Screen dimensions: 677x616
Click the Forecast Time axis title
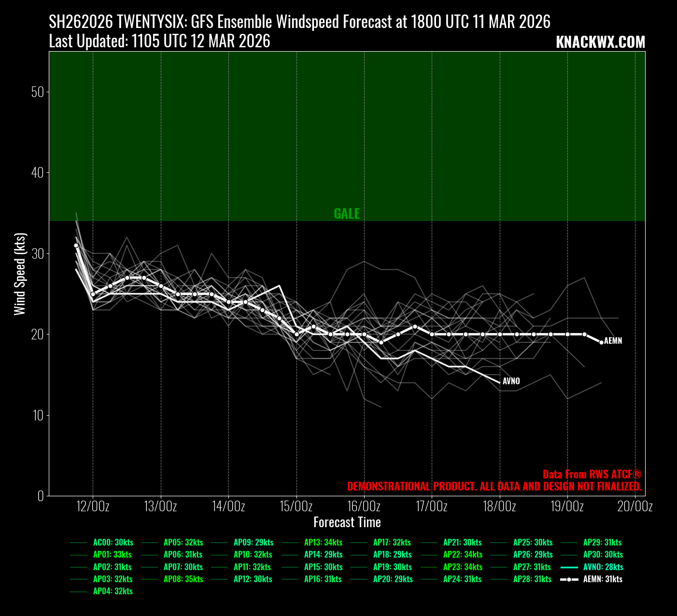[347, 522]
